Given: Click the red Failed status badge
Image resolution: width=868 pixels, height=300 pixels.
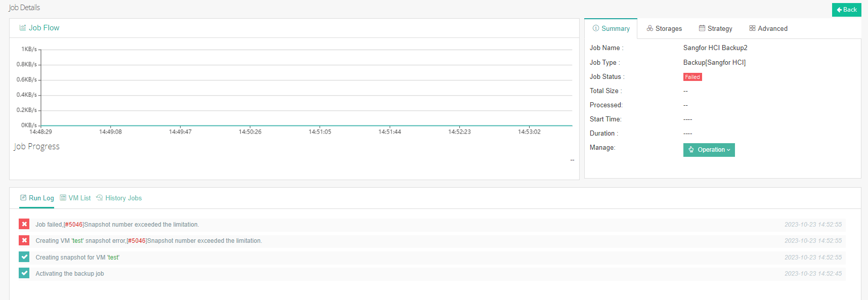Looking at the screenshot, I should (x=692, y=77).
